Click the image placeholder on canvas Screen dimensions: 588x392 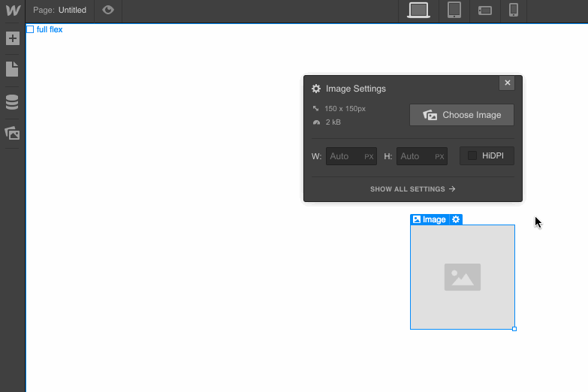point(463,277)
